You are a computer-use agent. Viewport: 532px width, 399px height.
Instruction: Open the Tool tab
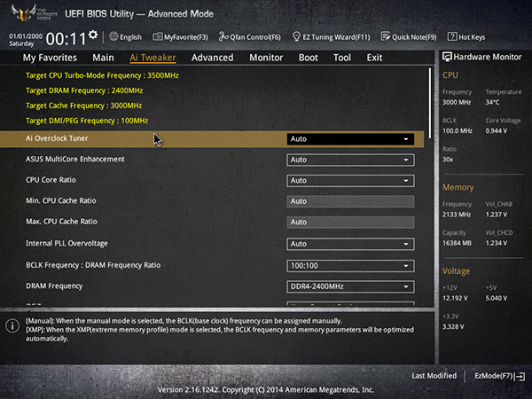pyautogui.click(x=342, y=58)
